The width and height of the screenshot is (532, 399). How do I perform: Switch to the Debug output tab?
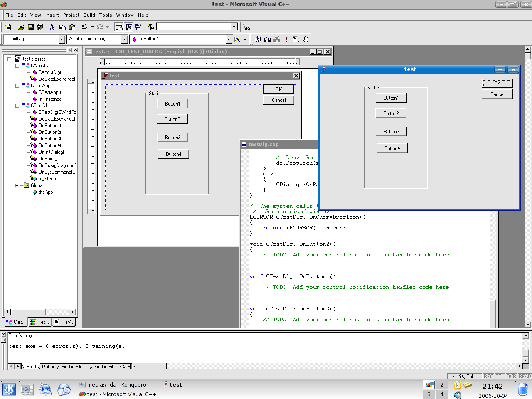(49, 367)
